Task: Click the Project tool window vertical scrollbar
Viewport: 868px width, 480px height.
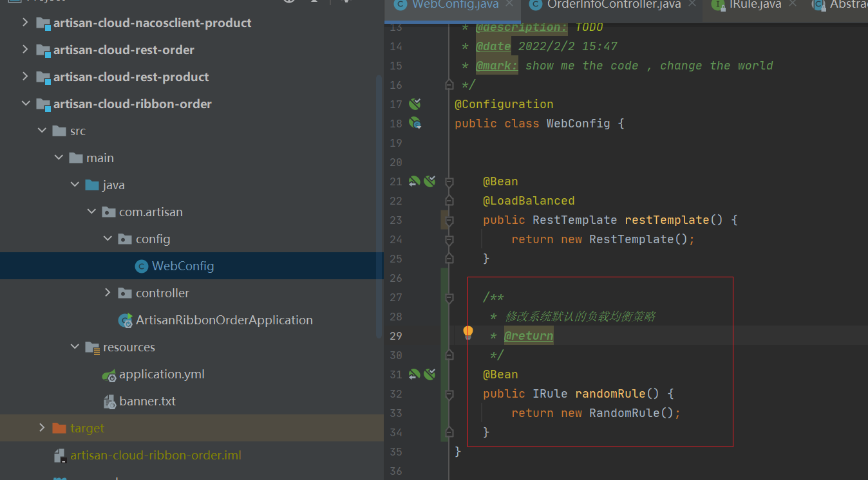Action: tap(380, 206)
